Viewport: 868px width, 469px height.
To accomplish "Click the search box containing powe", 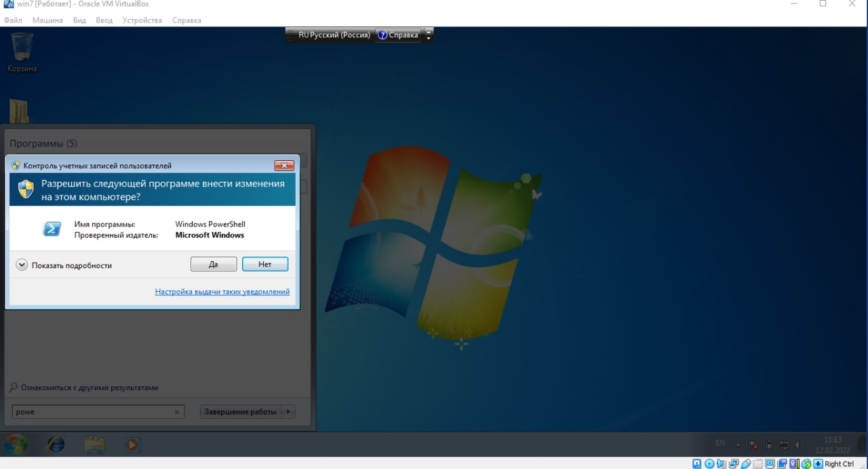I will pos(98,411).
